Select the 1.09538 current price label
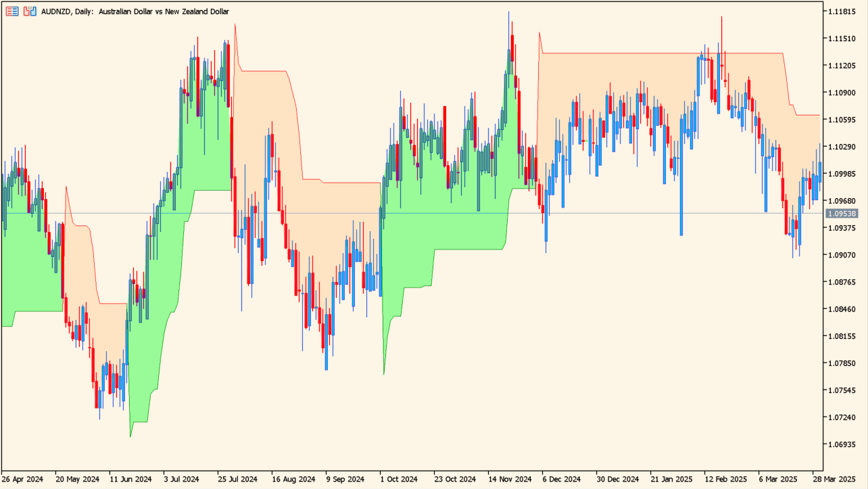Viewport: 868px width, 489px height. 842,214
